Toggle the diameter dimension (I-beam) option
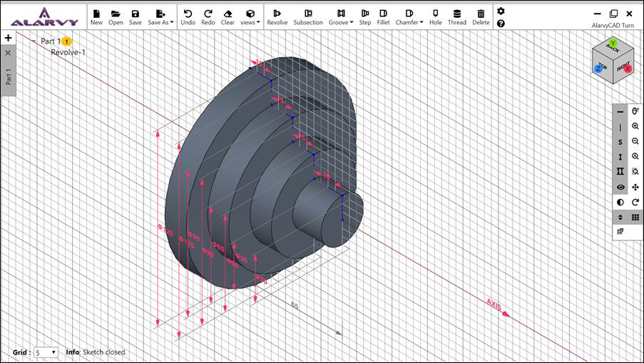Viewport: 644px width, 363px height. coord(620,172)
